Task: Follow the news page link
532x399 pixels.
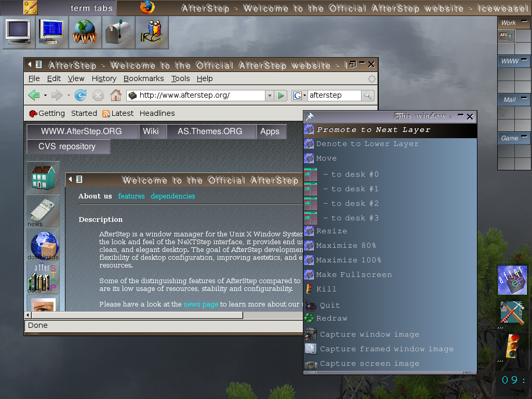Action: 201,304
